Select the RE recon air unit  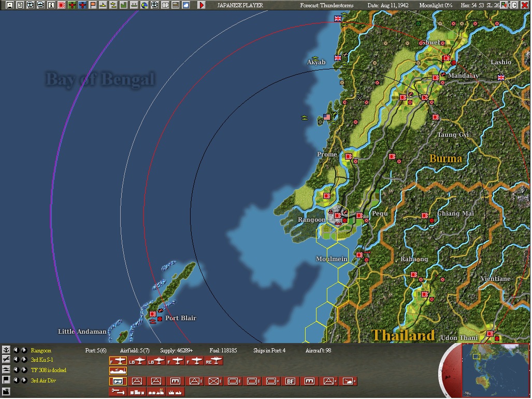(x=214, y=361)
